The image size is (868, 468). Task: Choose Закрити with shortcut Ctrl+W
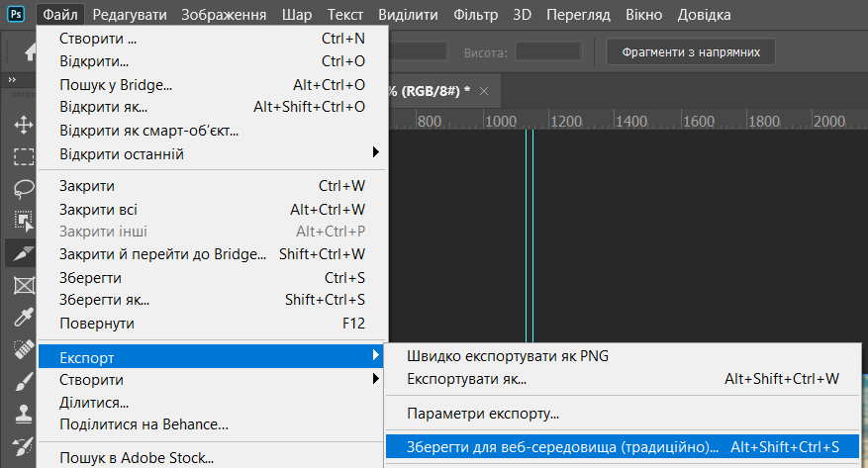tap(213, 186)
